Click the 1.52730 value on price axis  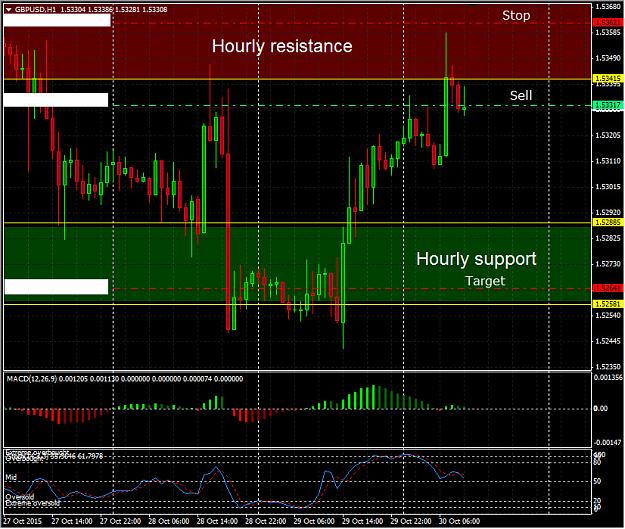tap(608, 264)
